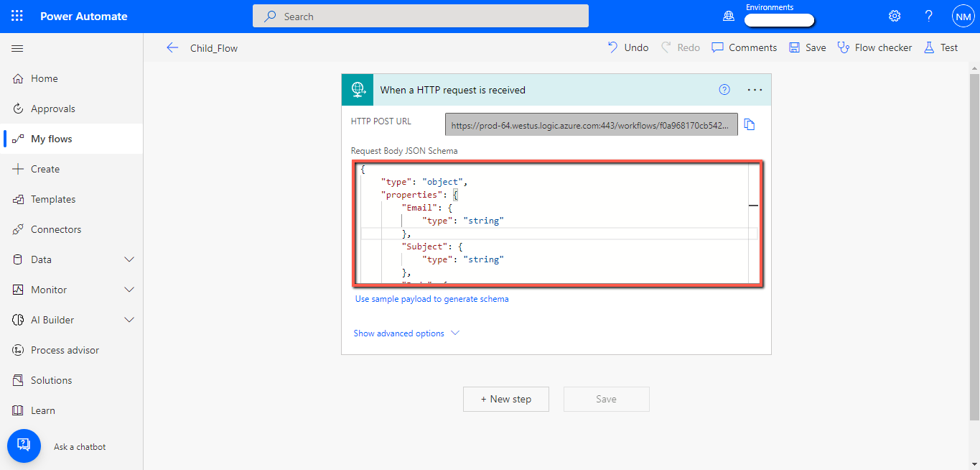This screenshot has height=470, width=980.
Task: Click Undo in the command bar
Action: (628, 47)
